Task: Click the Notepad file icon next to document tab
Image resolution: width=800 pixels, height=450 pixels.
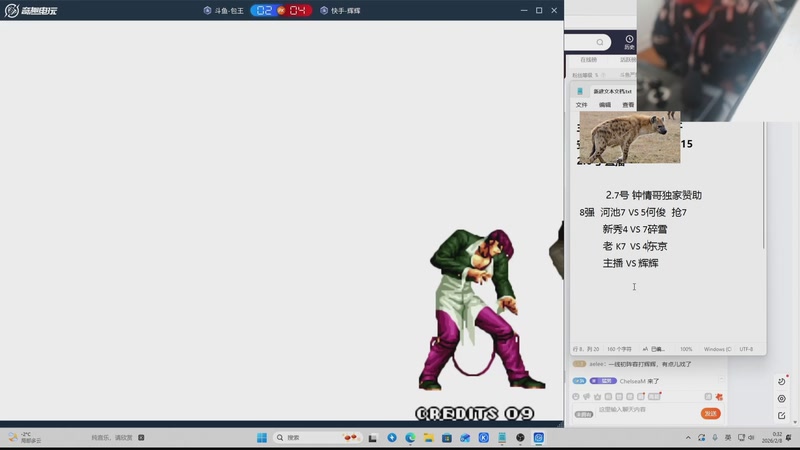Action: click(x=580, y=91)
